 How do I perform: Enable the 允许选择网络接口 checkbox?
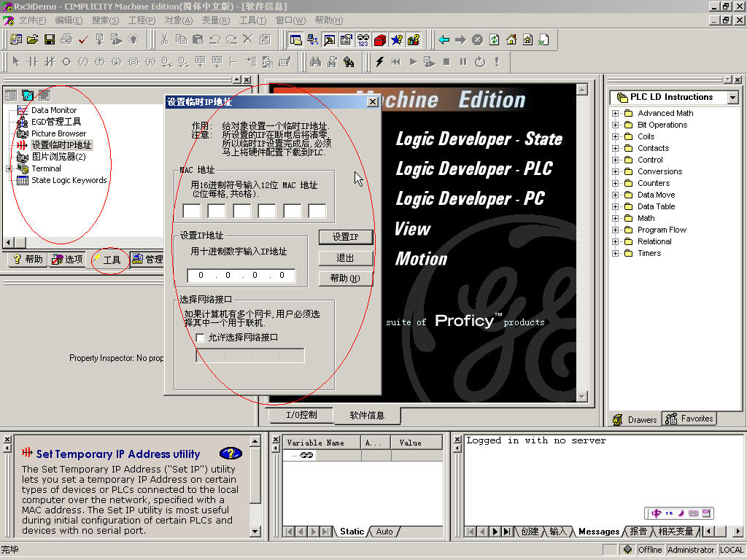tap(201, 338)
